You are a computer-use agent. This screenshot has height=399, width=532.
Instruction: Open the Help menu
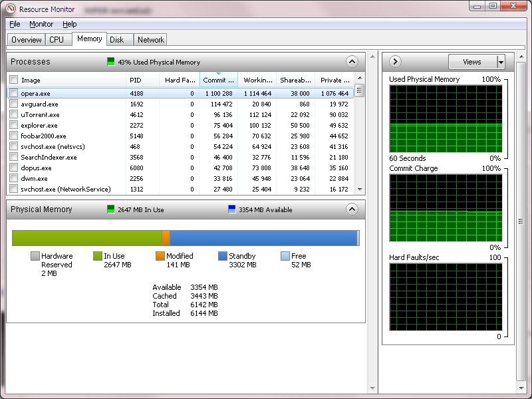(70, 24)
